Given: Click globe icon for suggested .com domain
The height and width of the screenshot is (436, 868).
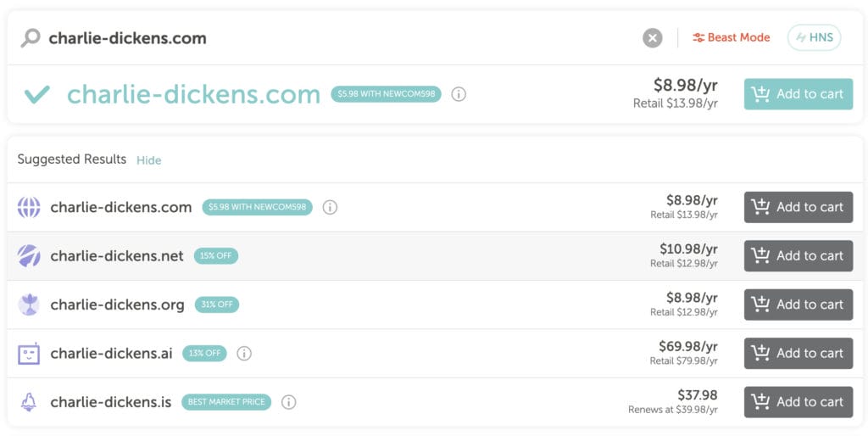Looking at the screenshot, I should tap(29, 207).
